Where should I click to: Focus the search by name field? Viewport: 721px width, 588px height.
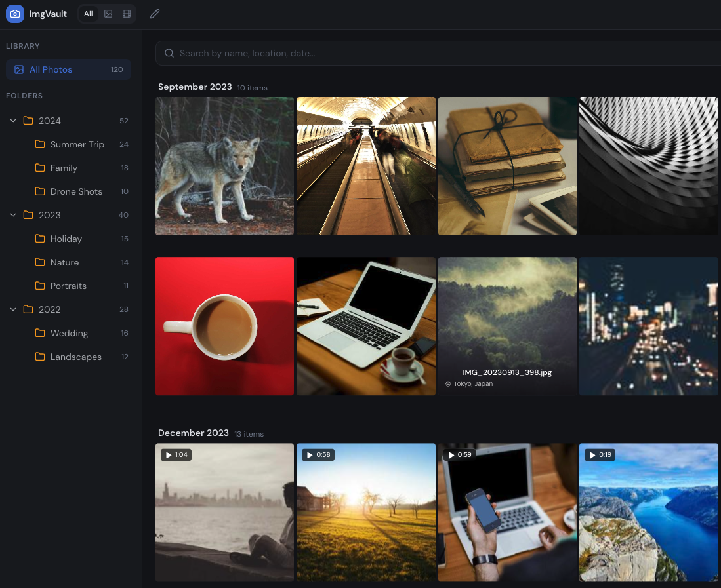[x=438, y=53]
